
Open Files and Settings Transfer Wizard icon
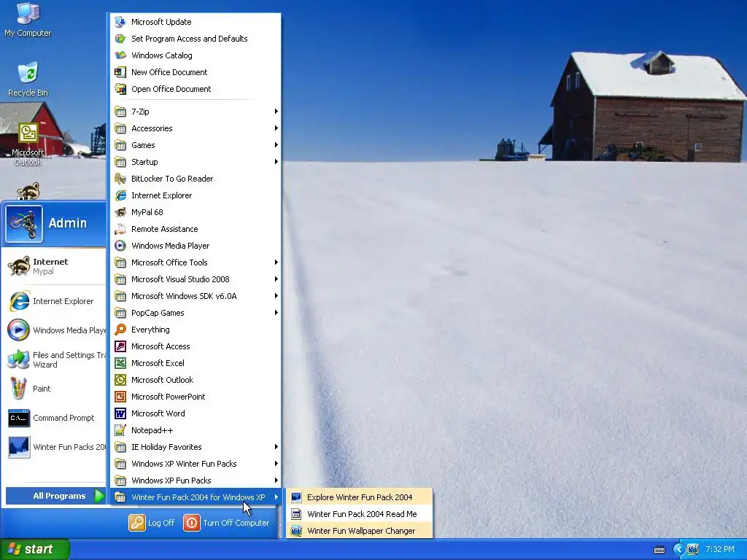pyautogui.click(x=19, y=359)
